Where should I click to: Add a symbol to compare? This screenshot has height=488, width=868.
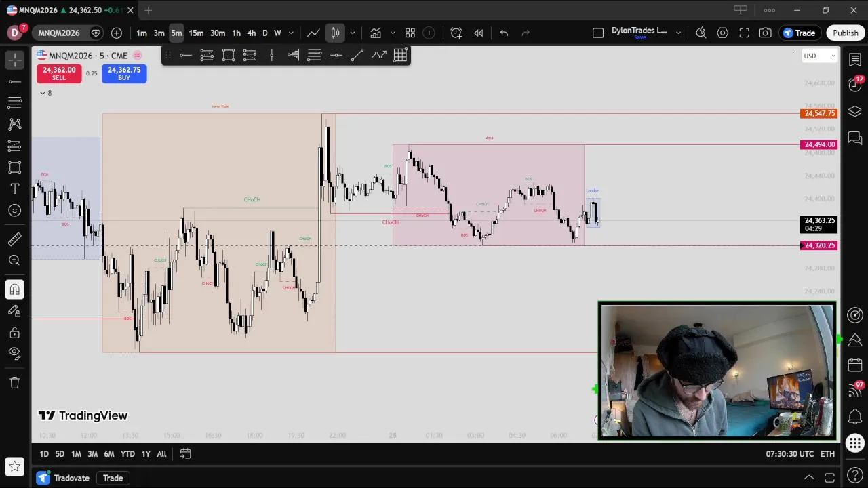pos(117,33)
